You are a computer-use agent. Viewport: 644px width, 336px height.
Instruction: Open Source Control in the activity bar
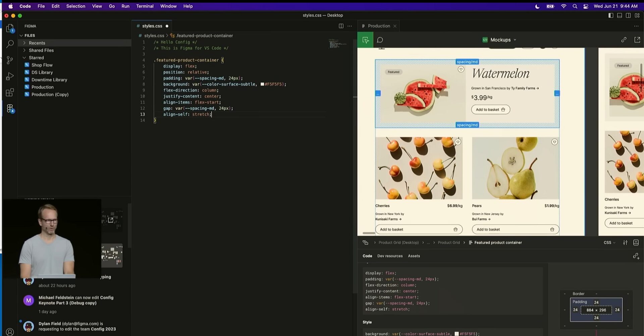click(10, 60)
